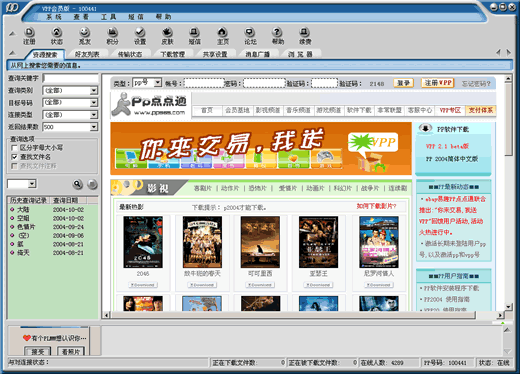Click the 续费 renewal toolbar icon
The width and height of the screenshot is (520, 374).
coord(305,36)
